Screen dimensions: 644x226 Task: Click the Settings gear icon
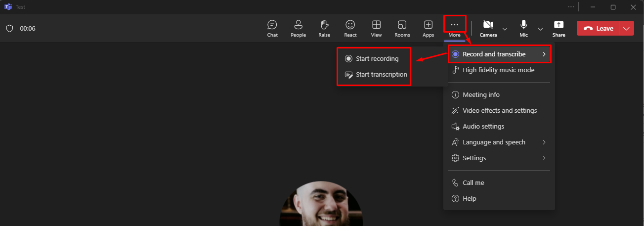[x=455, y=158]
